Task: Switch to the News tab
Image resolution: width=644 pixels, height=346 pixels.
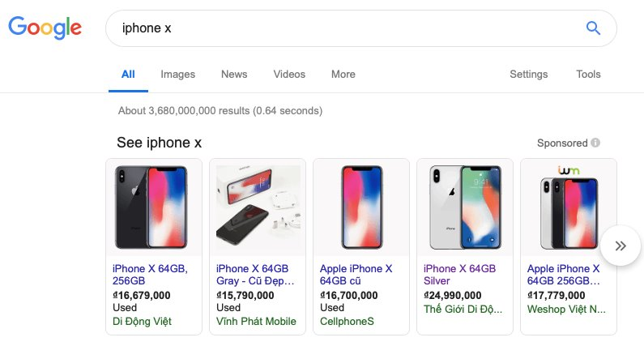Action: 234,75
